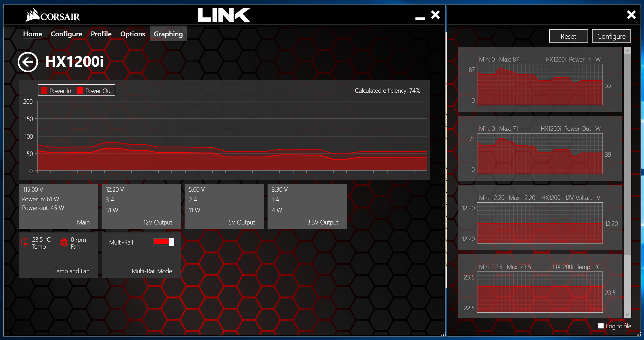This screenshot has height=340, width=644.
Task: Click the Calculated efficiency: 74% text
Action: 388,91
